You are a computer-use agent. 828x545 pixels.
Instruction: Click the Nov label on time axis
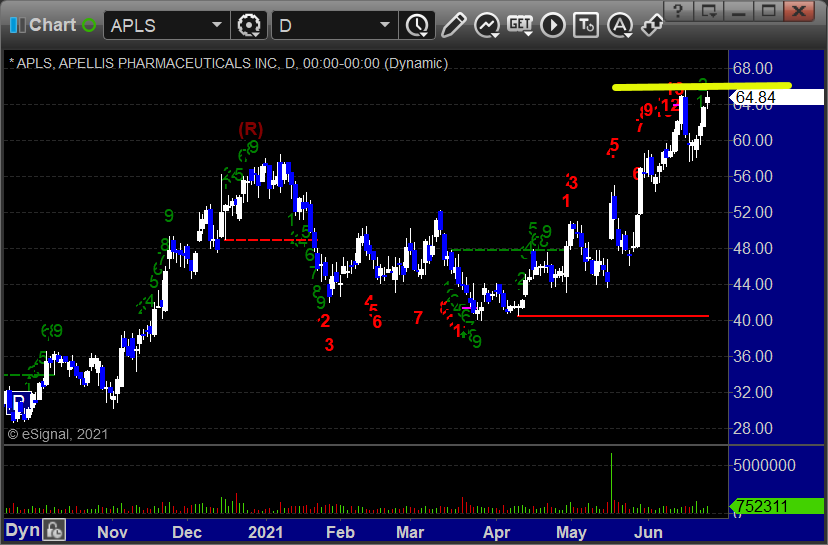(x=112, y=532)
